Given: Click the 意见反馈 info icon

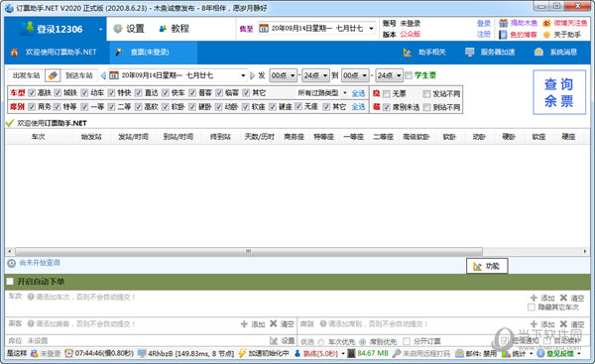Looking at the screenshot, I should click(540, 353).
